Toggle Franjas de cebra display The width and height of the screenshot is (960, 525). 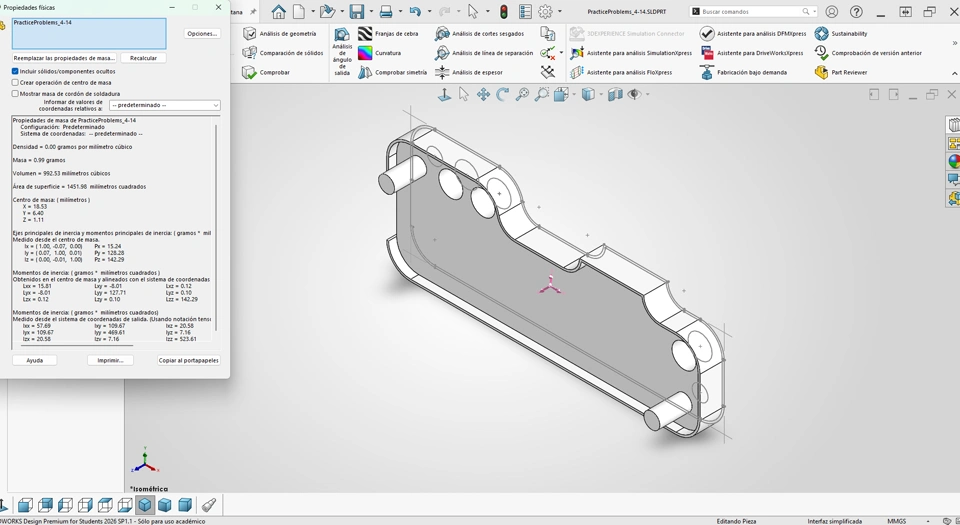click(x=388, y=34)
